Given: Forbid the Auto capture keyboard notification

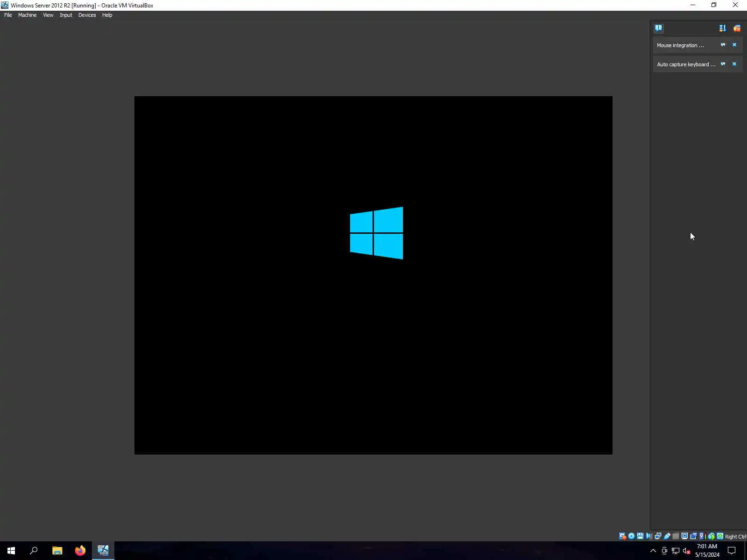Looking at the screenshot, I should 723,64.
